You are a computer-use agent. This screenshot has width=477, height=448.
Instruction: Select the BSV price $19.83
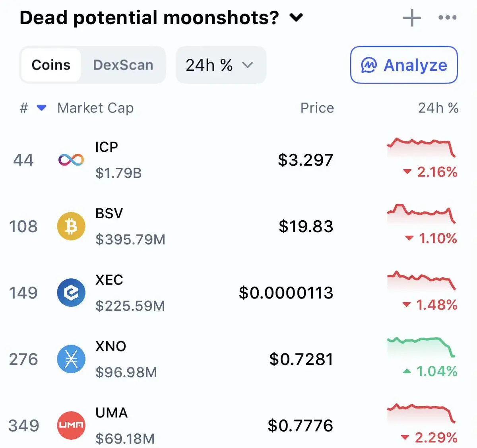tap(306, 226)
